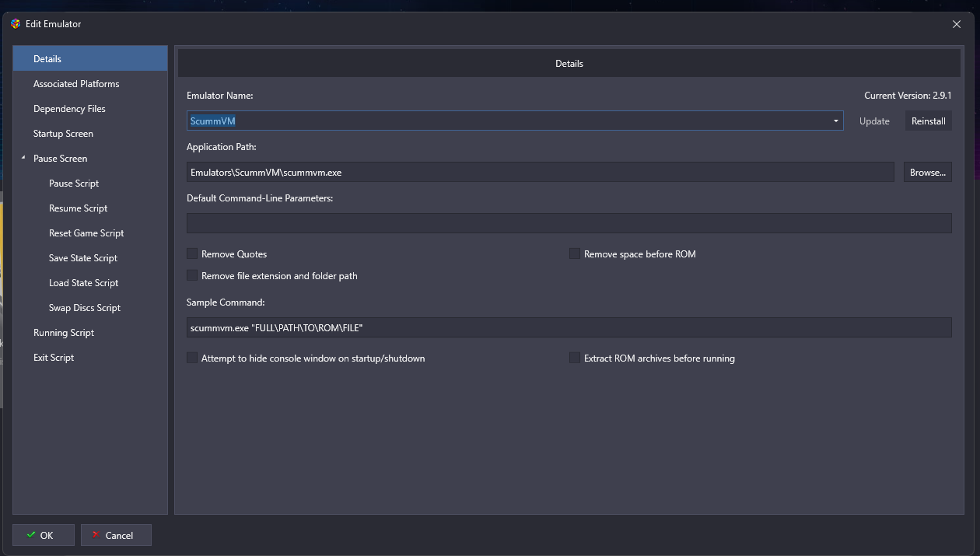Screen dimensions: 980x556
Task: Click the Details header bar
Action: pos(569,64)
